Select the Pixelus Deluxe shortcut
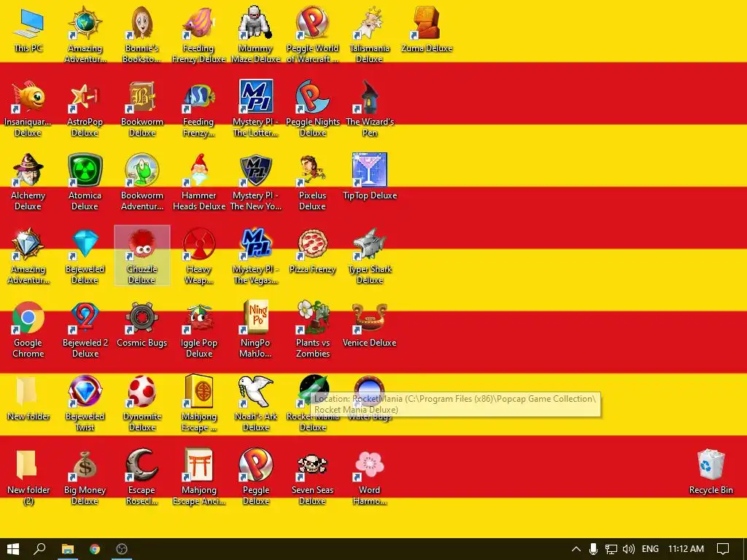The height and width of the screenshot is (560, 747). click(x=312, y=182)
